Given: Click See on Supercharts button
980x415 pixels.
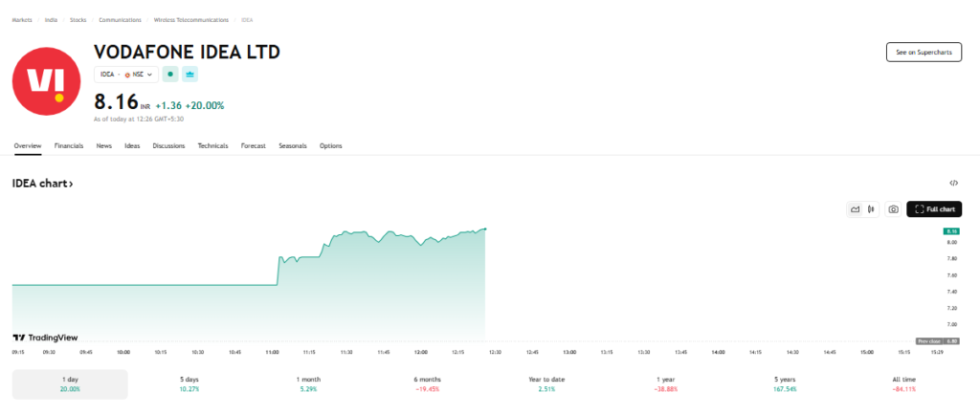Looking at the screenshot, I should pos(924,53).
